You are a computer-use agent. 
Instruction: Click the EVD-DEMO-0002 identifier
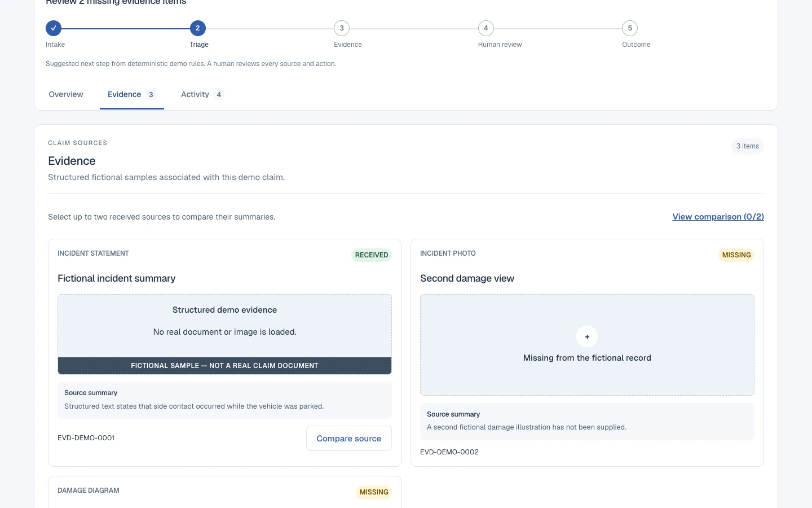tap(449, 452)
